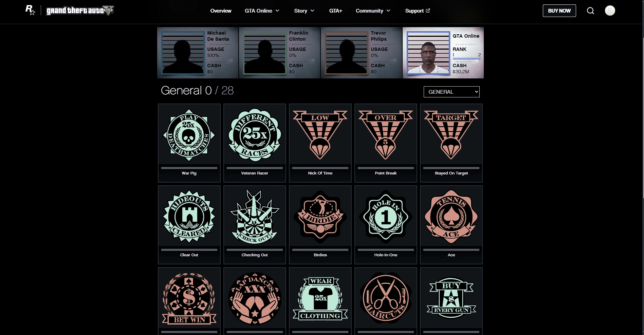Open the GENERAL category dropdown
The width and height of the screenshot is (644, 335).
tap(452, 92)
